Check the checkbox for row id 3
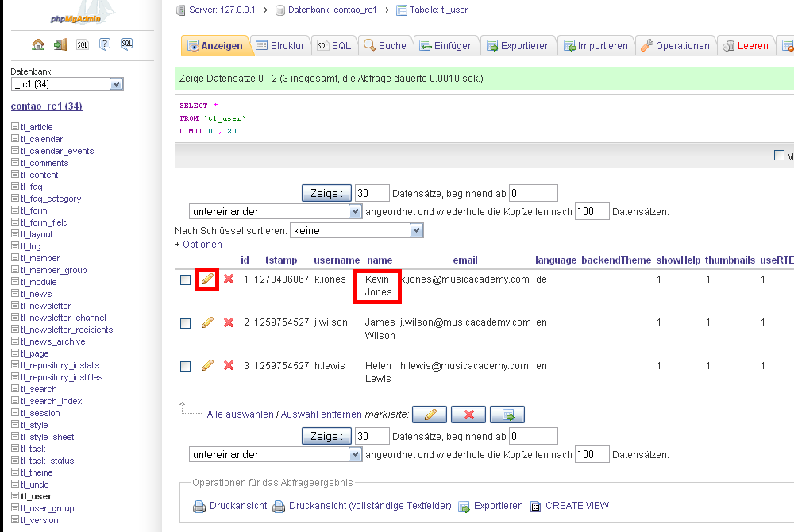Image resolution: width=794 pixels, height=532 pixels. (185, 367)
